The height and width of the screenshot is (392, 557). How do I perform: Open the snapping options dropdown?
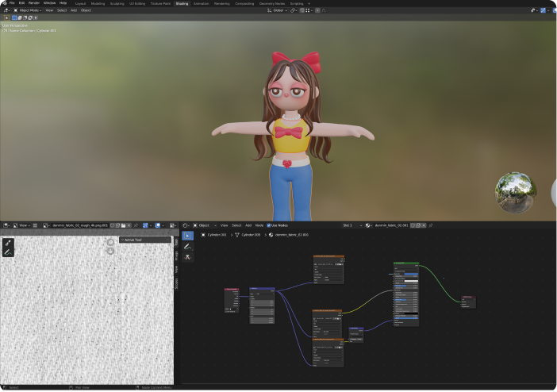coord(309,10)
